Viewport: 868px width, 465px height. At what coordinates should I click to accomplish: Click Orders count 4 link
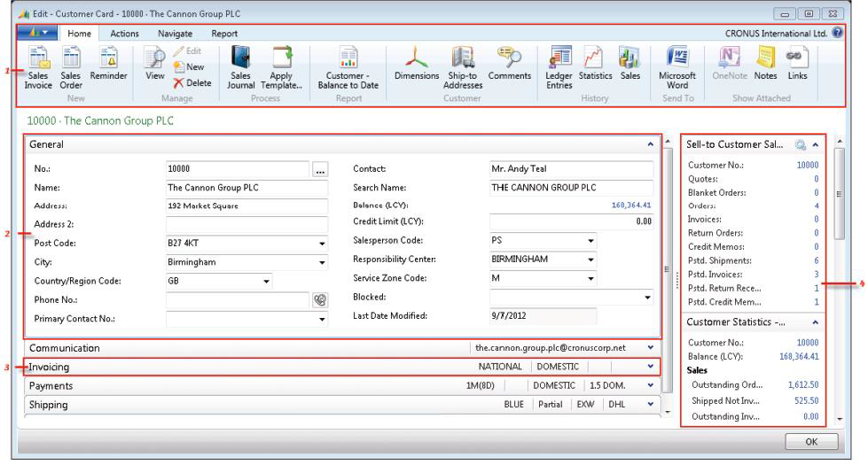pyautogui.click(x=817, y=205)
